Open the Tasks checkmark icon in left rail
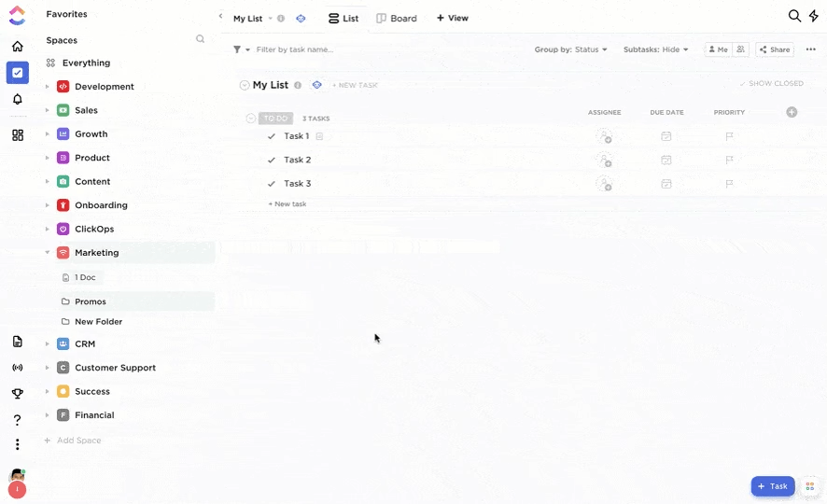The height and width of the screenshot is (504, 827). (18, 73)
